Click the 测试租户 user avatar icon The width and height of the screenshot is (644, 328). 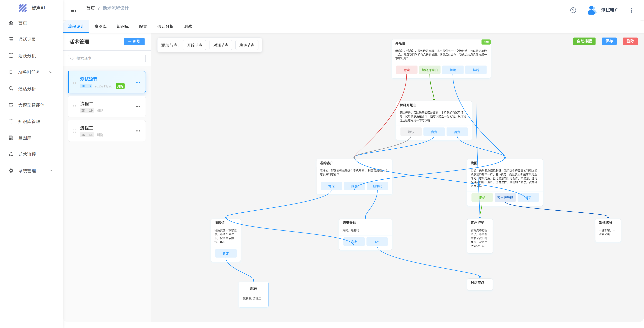point(592,10)
